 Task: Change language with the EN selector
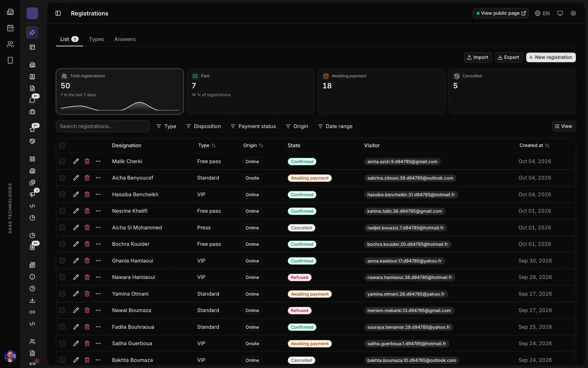coord(542,13)
